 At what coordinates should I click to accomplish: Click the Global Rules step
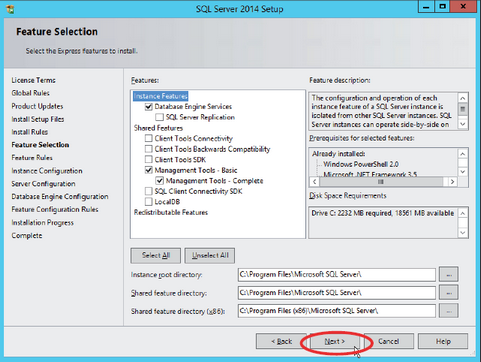30,93
